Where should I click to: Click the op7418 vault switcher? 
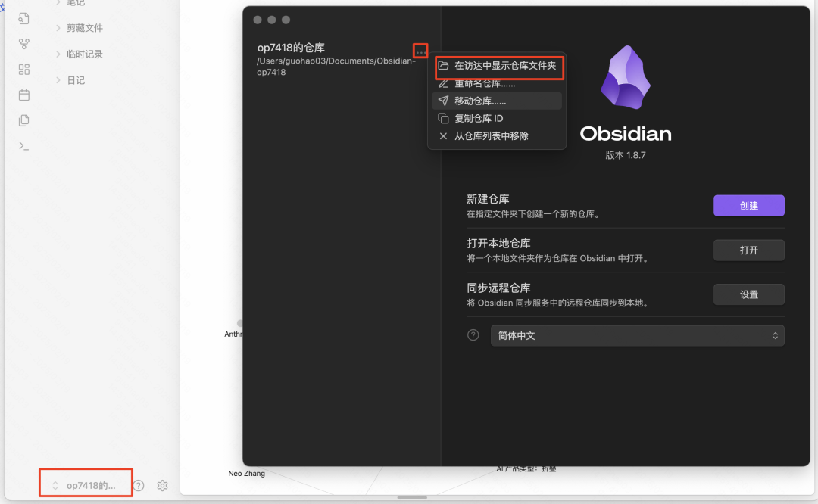pos(85,483)
